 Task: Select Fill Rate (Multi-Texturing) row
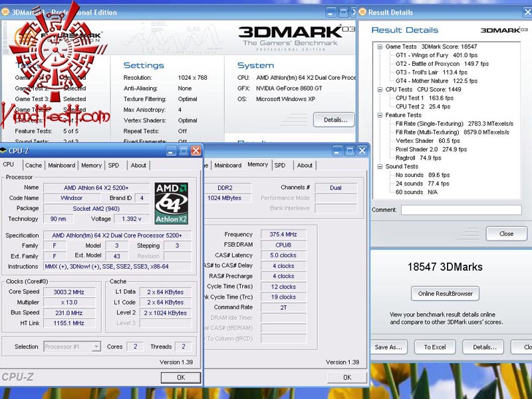pos(452,132)
